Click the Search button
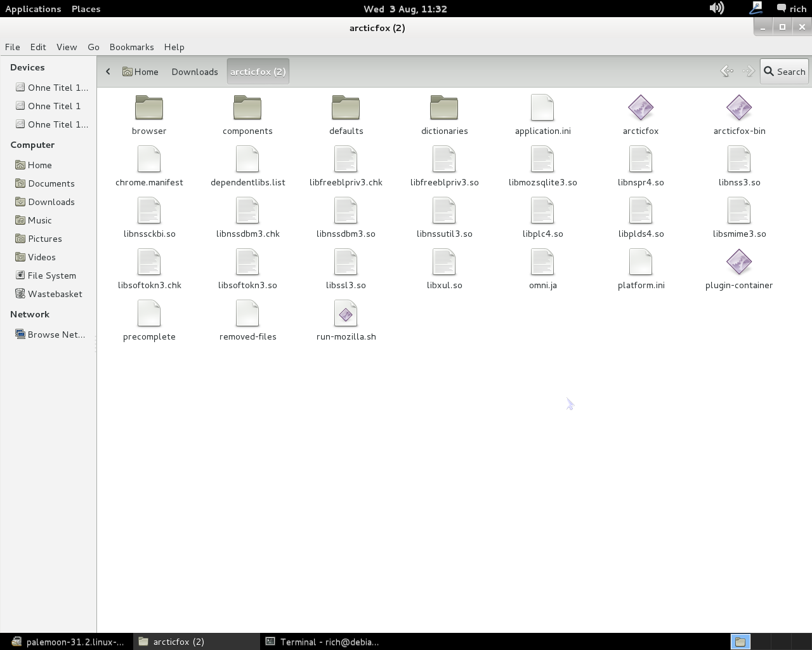The image size is (812, 650). tap(784, 72)
